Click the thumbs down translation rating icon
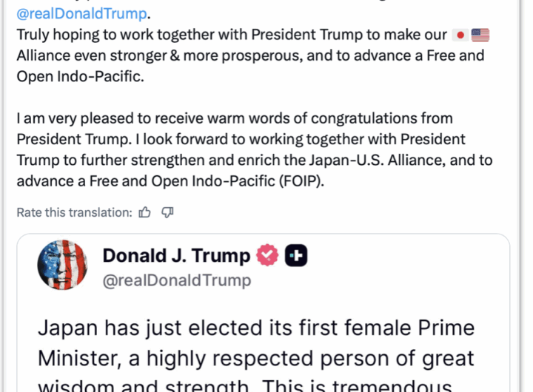Viewport: 533px width, 392px height. pos(167,212)
